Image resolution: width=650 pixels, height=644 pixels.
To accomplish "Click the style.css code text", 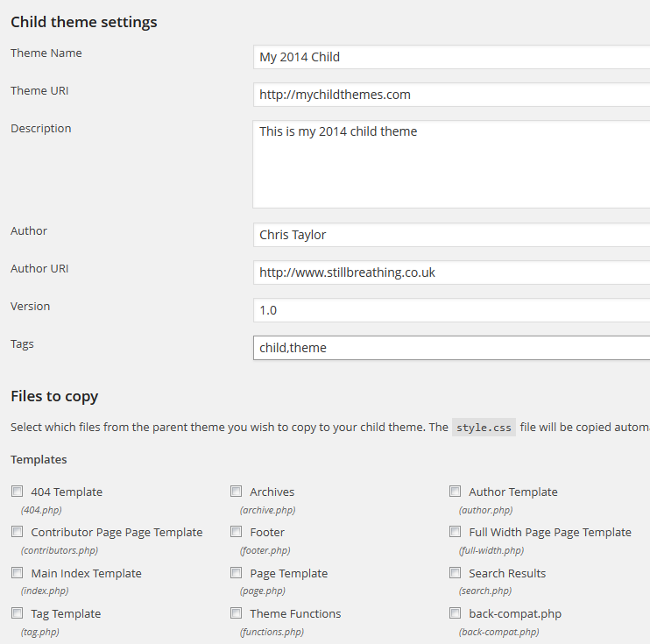I will [484, 428].
